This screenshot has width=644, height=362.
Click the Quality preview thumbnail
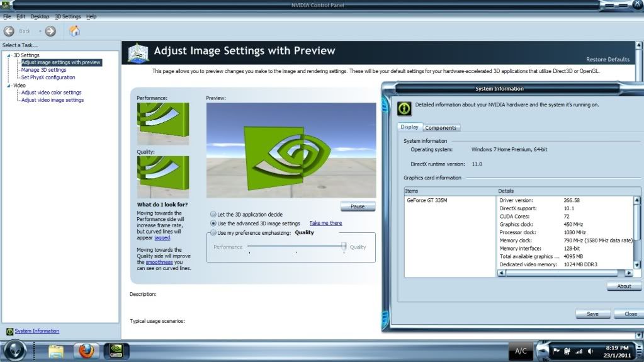point(163,177)
